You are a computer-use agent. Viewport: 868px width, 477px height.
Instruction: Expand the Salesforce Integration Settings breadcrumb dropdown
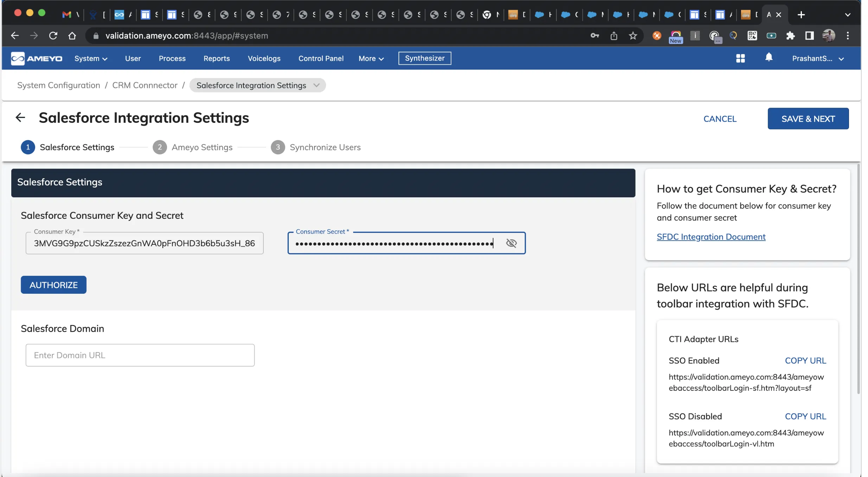(257, 85)
